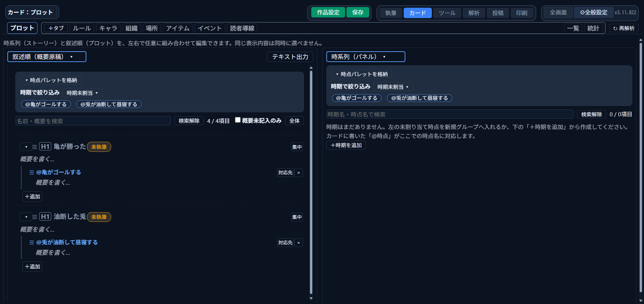Click right panel 検索解除 button
The height and width of the screenshot is (304, 644).
(x=591, y=114)
